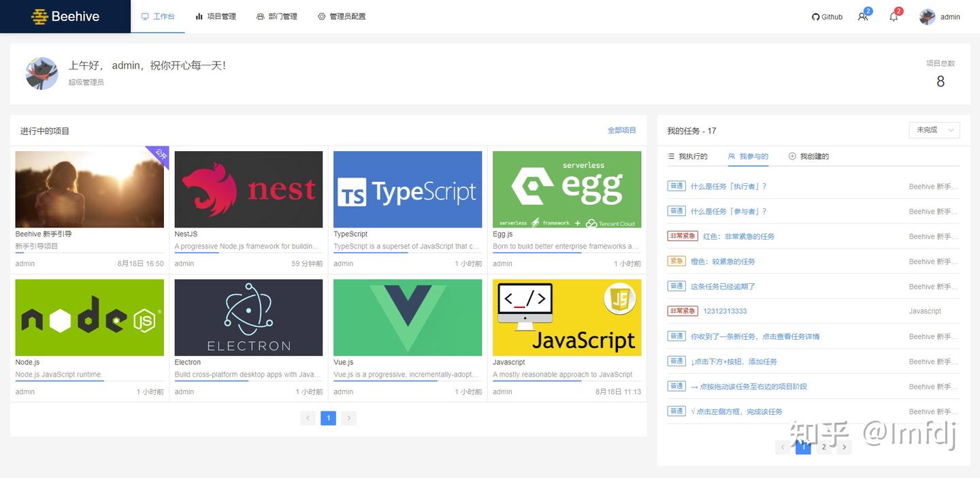Click the plus icon on 我创建的 tab

[x=791, y=156]
